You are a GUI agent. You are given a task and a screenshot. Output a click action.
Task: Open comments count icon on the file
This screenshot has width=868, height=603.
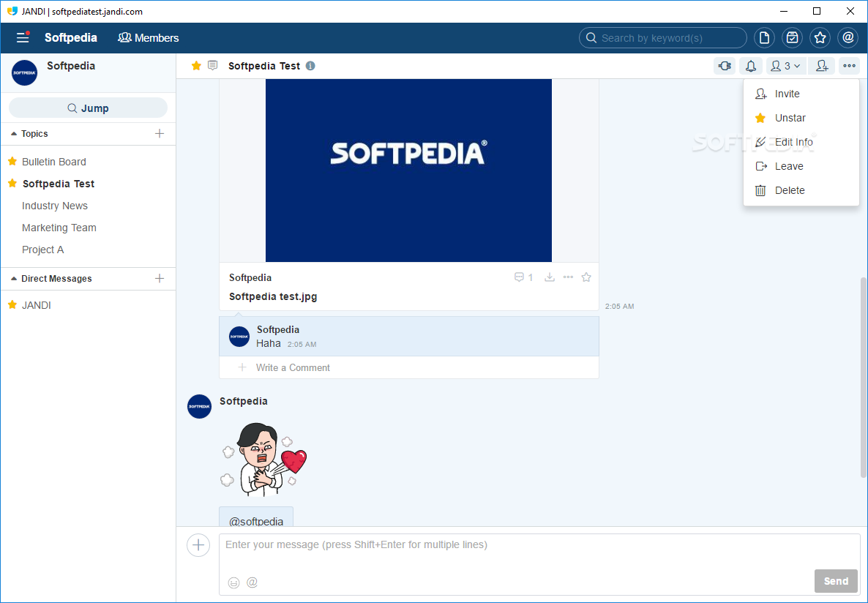tap(523, 277)
